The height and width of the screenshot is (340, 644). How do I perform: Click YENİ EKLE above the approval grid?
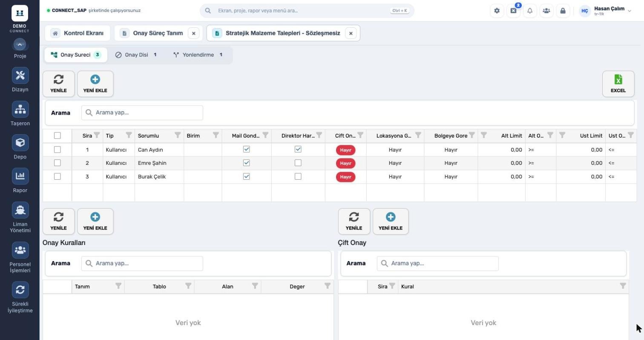point(95,84)
